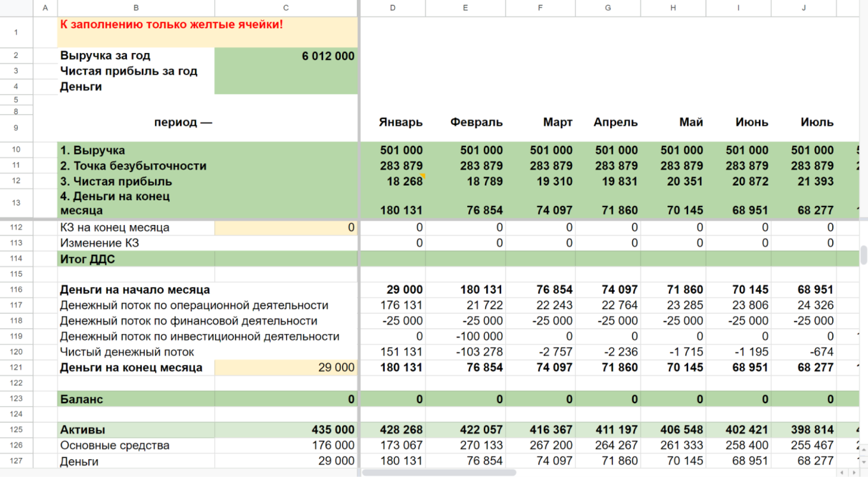The height and width of the screenshot is (477, 868).
Task: Select the 'Итог ДДС' section header cell
Action: 136,259
